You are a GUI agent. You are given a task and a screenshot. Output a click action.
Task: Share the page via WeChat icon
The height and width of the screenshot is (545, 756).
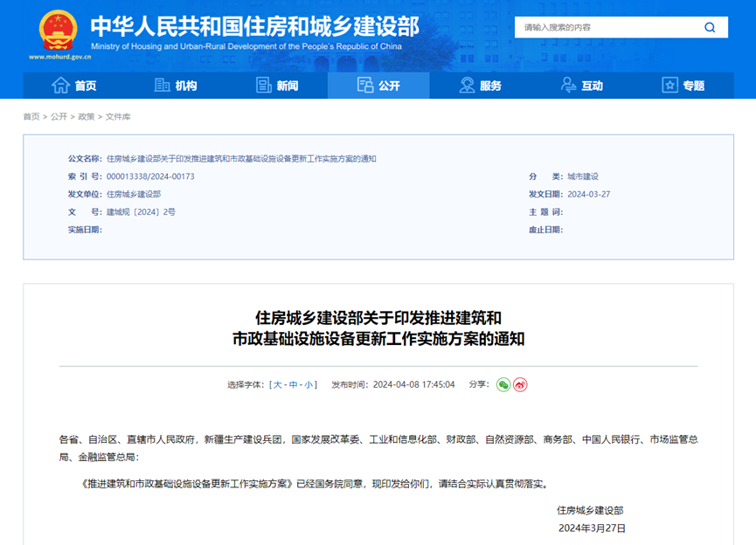(503, 384)
